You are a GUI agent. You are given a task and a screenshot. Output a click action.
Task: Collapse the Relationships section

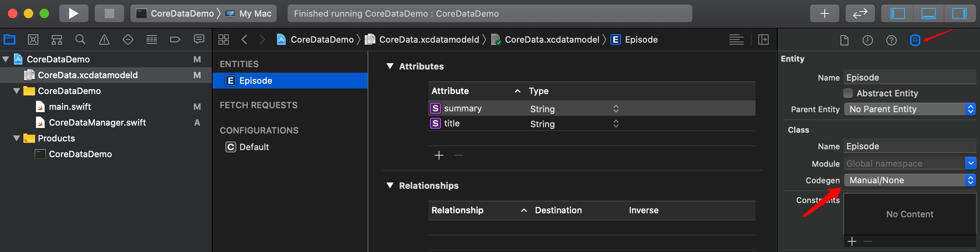[x=390, y=185]
